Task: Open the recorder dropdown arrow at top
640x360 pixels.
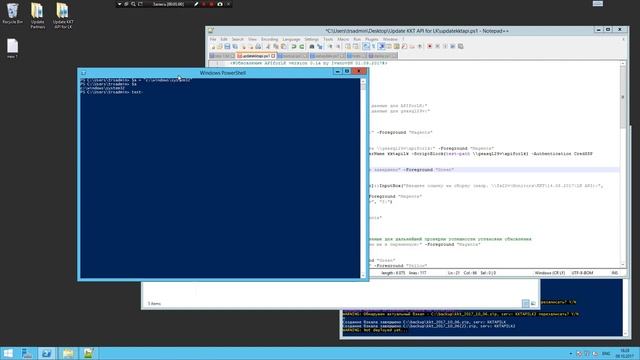Action: coord(120,4)
